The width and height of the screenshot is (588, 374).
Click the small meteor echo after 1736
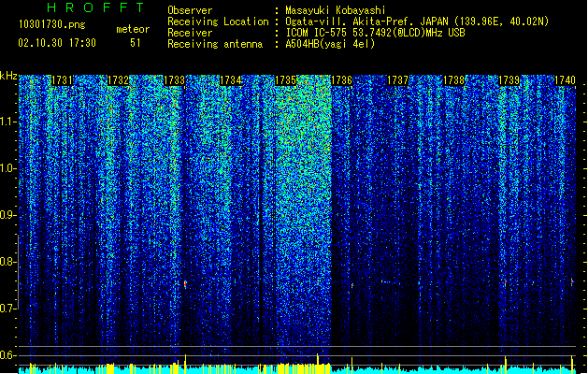tap(352, 286)
